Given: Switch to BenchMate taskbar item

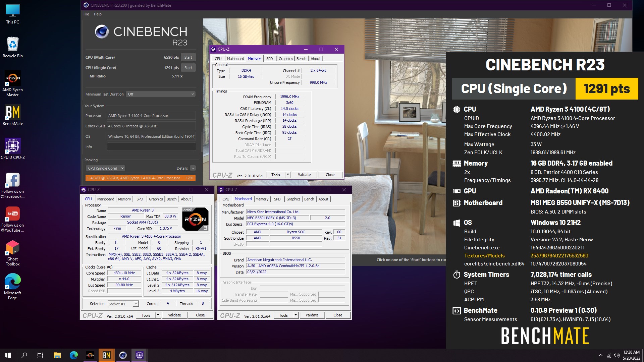Looking at the screenshot, I should [107, 355].
